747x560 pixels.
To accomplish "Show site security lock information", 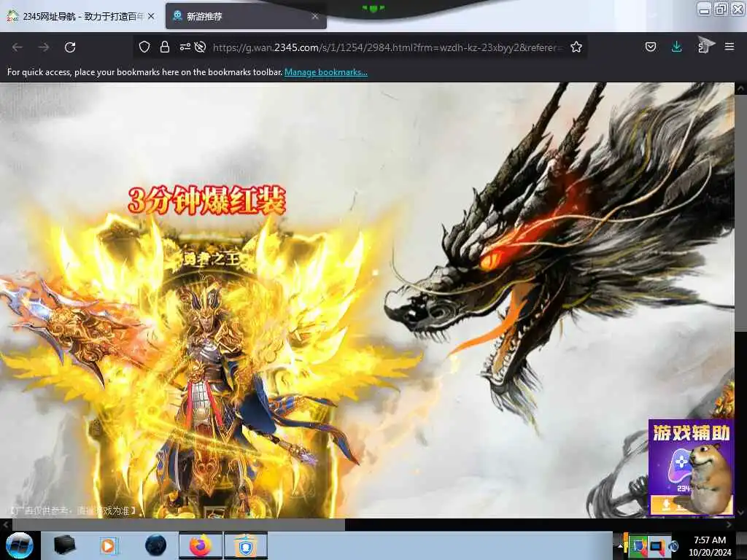I will (165, 47).
